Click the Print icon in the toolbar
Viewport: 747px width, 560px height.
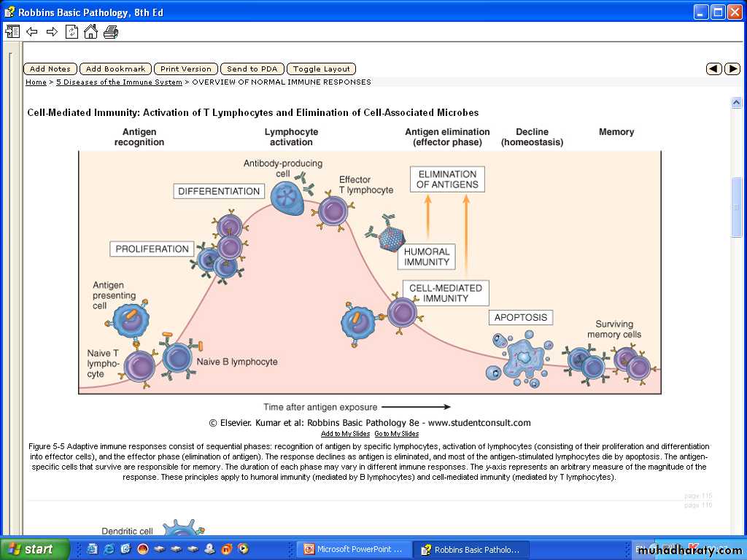click(110, 31)
